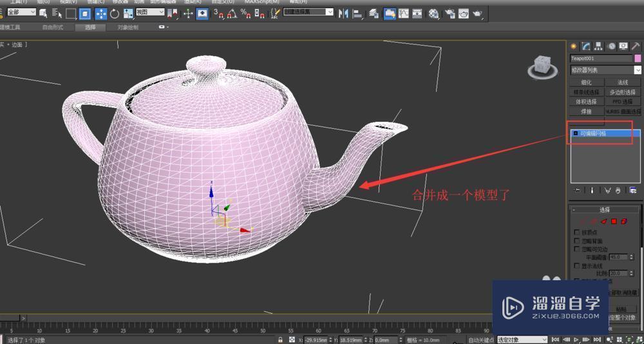This screenshot has height=344, width=644.
Task: Select Polygon sub-object level icon
Action: 614,222
